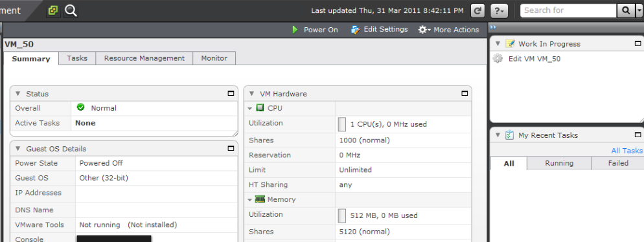
Task: Maximize the VM Hardware panel
Action: pyautogui.click(x=465, y=94)
